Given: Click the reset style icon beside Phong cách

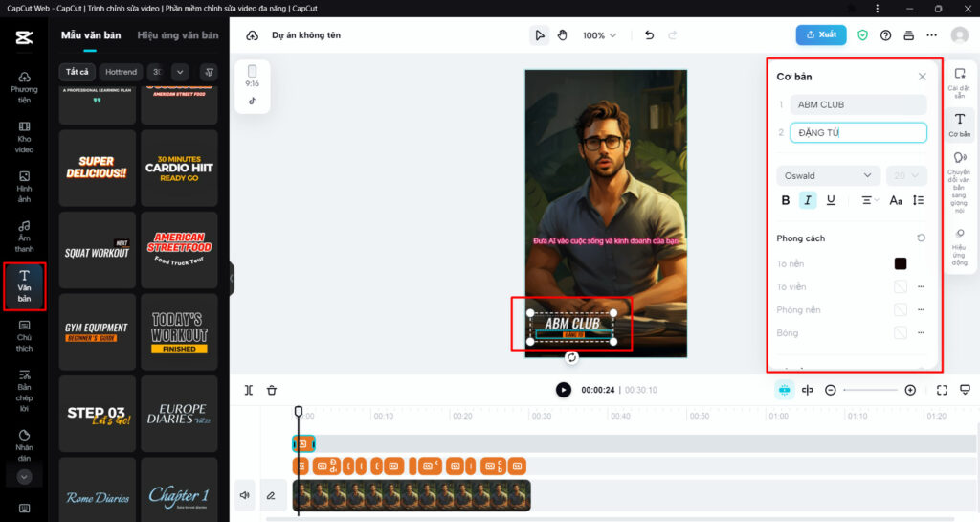Looking at the screenshot, I should tap(921, 238).
